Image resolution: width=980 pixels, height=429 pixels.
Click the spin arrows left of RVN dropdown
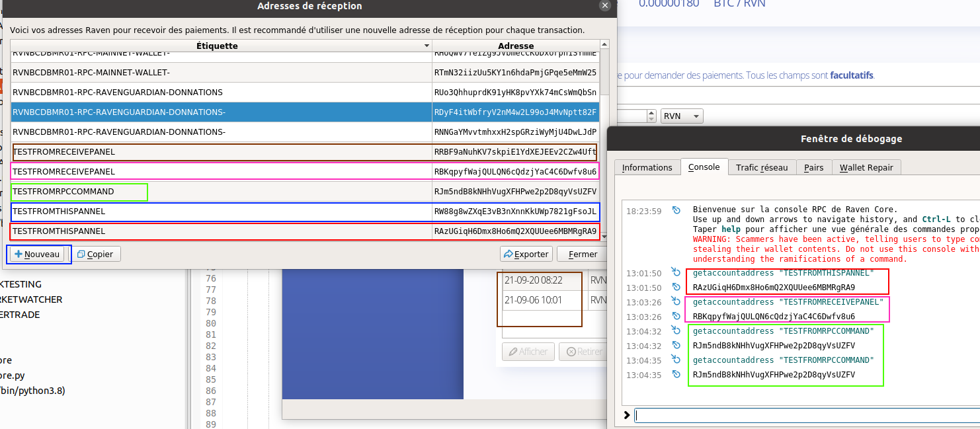[651, 116]
